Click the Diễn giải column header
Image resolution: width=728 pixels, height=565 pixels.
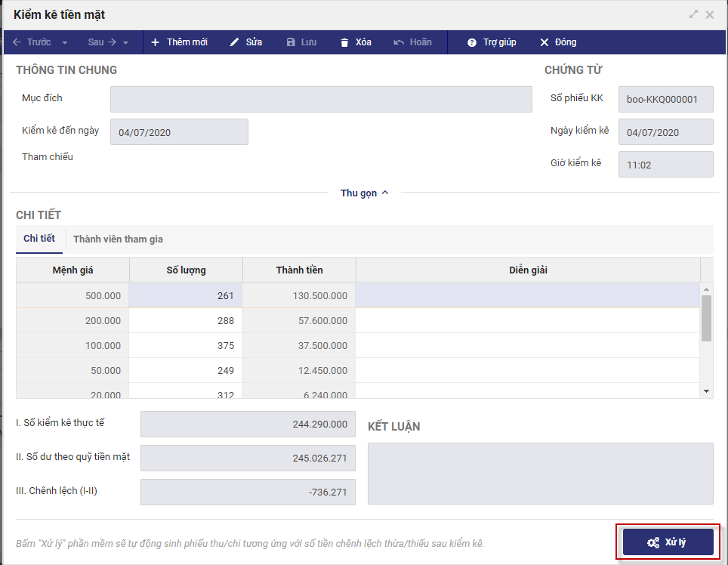[x=528, y=270]
